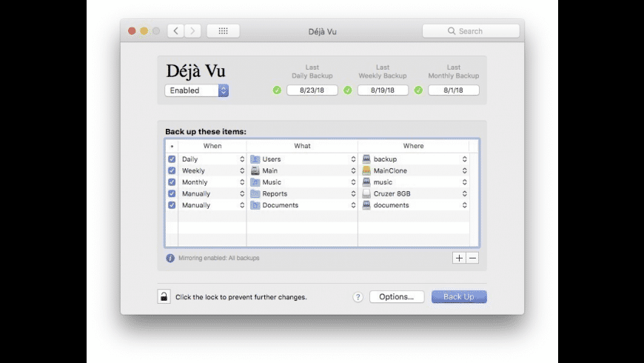Open the backup destination dropdown
Image resolution: width=644 pixels, height=363 pixels.
pyautogui.click(x=414, y=159)
